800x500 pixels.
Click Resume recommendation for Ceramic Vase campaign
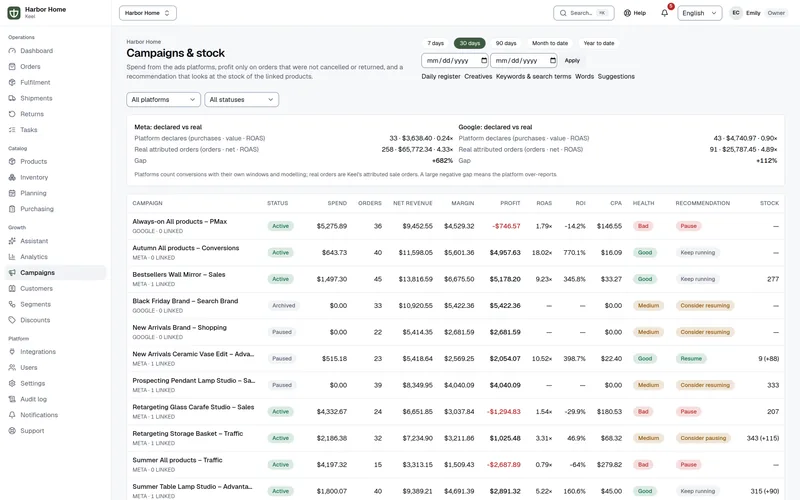pos(691,359)
